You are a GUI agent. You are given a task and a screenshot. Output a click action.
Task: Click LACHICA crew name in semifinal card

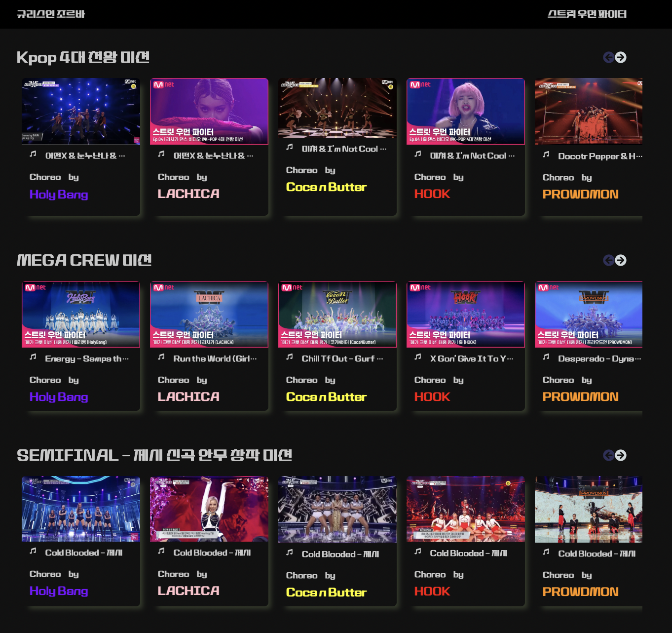pyautogui.click(x=188, y=591)
